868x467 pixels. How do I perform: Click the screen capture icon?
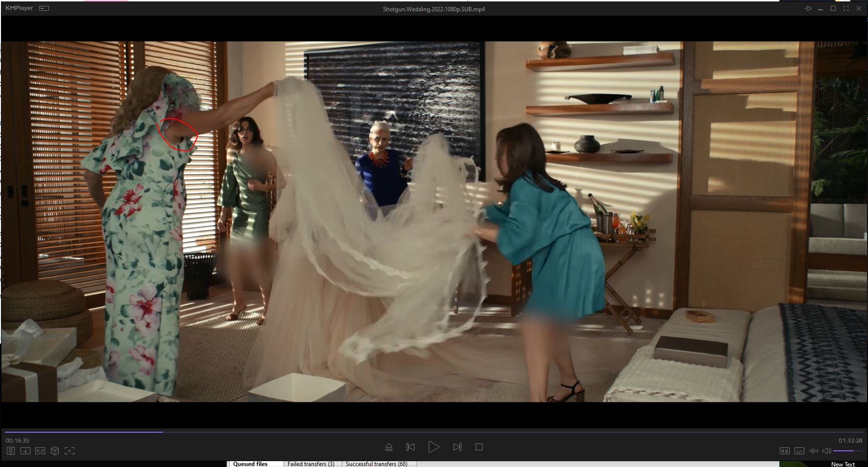click(x=70, y=451)
